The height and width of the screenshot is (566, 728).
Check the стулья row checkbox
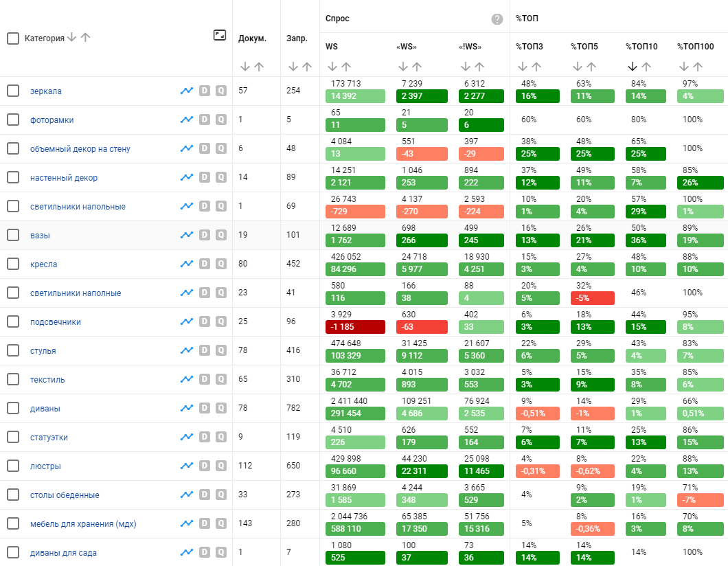pos(13,350)
